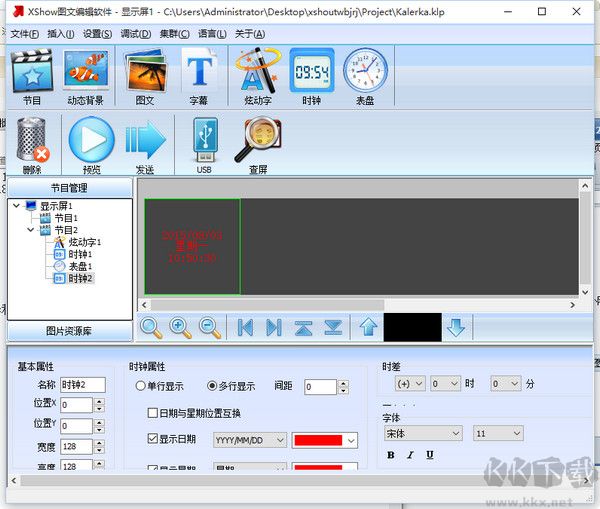Start 预览 preview playback
Viewport: 600px width, 509px height.
point(91,140)
